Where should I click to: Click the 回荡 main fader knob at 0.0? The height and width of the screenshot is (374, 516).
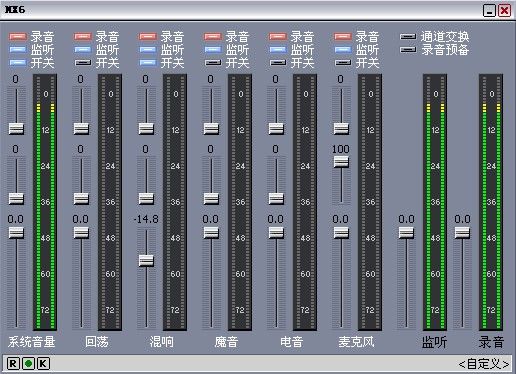tap(81, 232)
